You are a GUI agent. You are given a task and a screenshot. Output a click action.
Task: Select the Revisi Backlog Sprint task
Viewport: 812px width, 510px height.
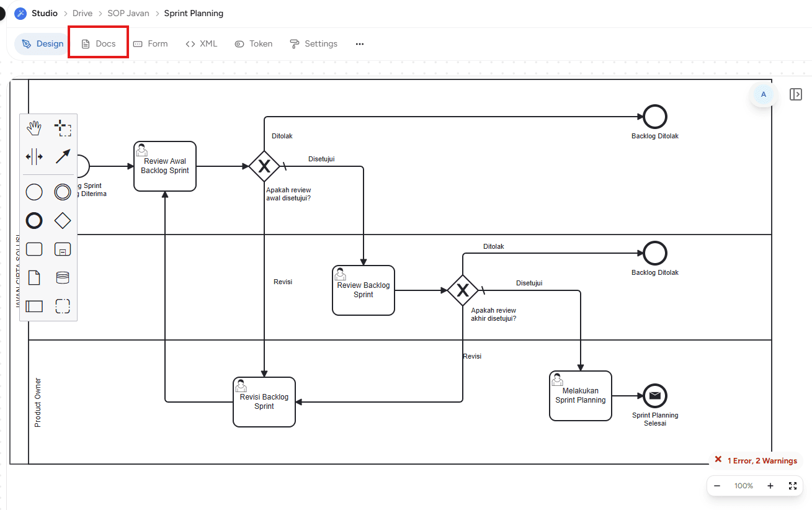pyautogui.click(x=264, y=402)
